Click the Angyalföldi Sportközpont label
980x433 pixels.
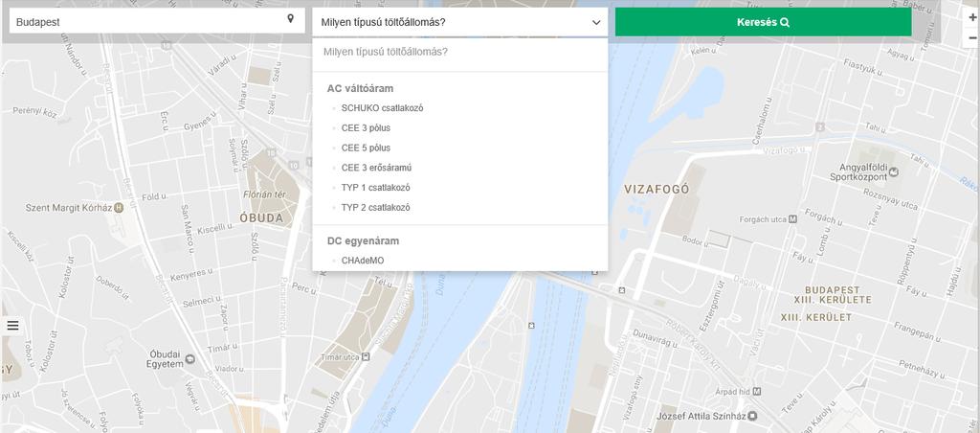click(858, 172)
